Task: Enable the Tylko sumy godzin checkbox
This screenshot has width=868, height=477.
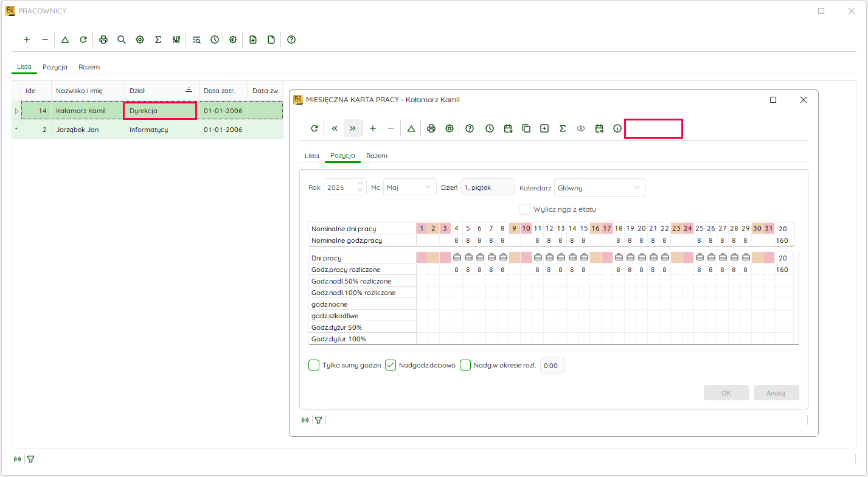Action: click(314, 365)
